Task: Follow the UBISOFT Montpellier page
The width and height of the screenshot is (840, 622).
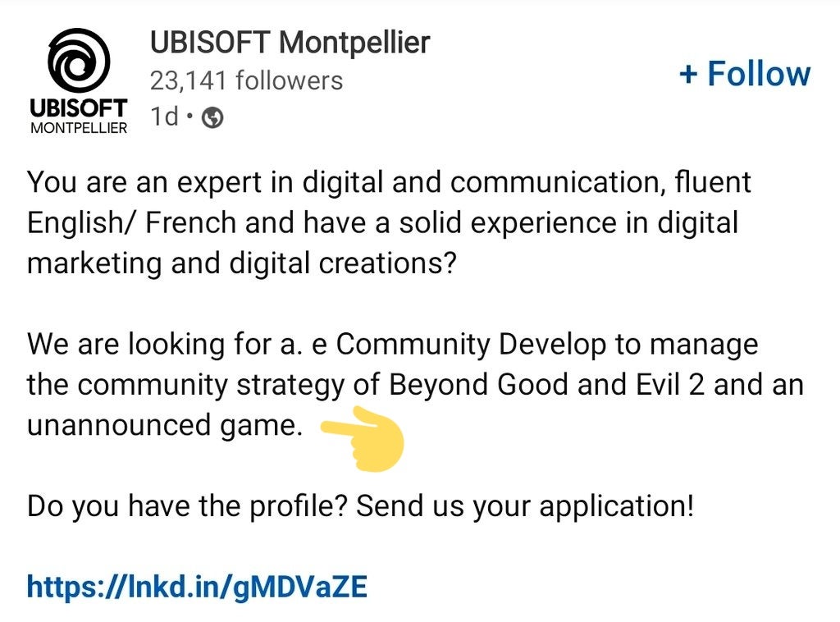Action: click(745, 74)
